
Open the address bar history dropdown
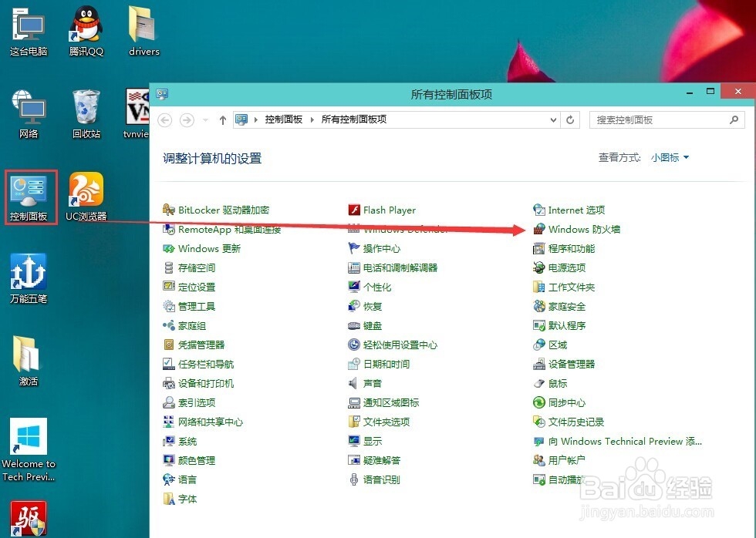(x=553, y=119)
